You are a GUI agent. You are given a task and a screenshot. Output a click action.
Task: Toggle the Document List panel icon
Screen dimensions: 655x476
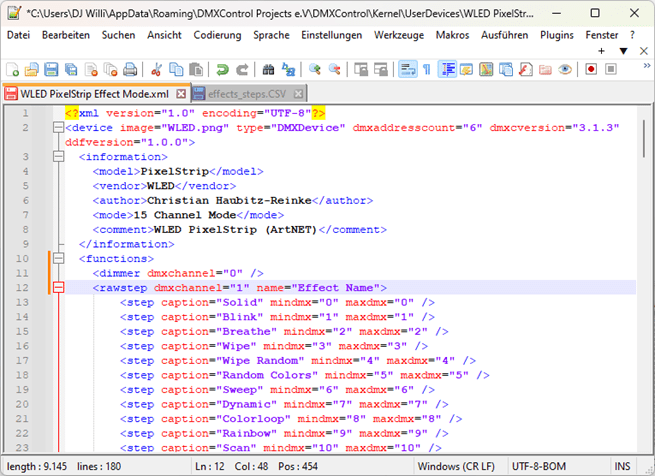[505, 69]
